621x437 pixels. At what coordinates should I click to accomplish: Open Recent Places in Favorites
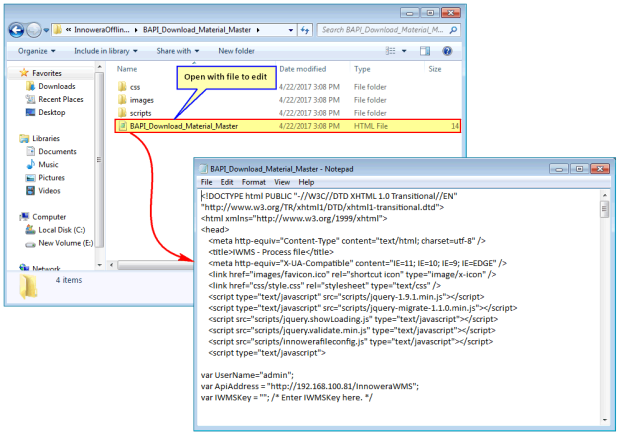coord(54,99)
